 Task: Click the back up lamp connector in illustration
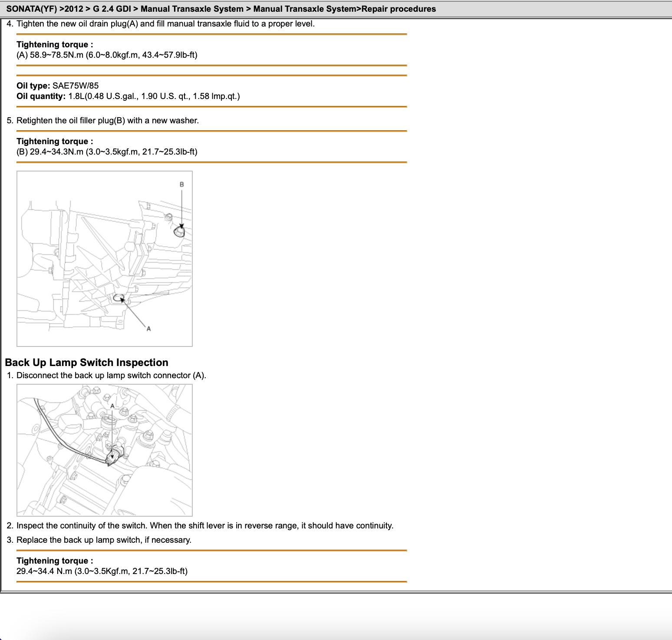click(x=114, y=456)
